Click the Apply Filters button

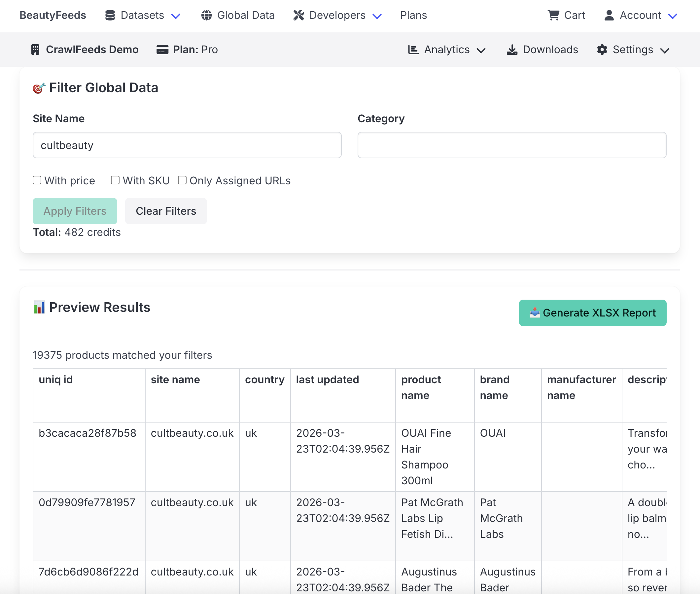click(x=75, y=211)
